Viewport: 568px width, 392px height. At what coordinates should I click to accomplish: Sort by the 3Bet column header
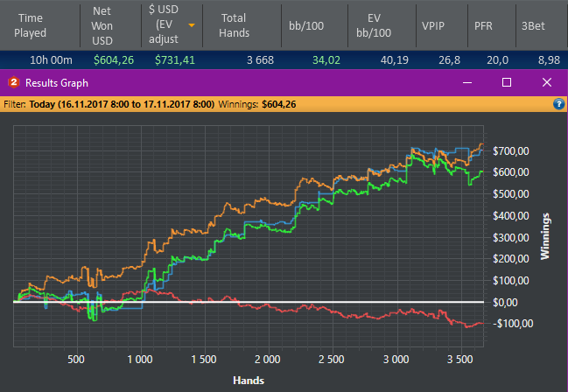coord(533,25)
